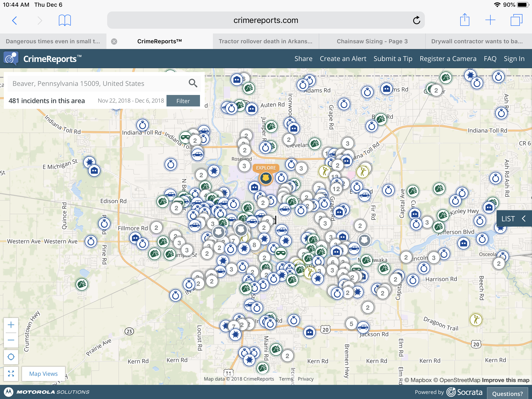Open the Privacy link
Screen dimensions: 532x399
[x=305, y=379]
